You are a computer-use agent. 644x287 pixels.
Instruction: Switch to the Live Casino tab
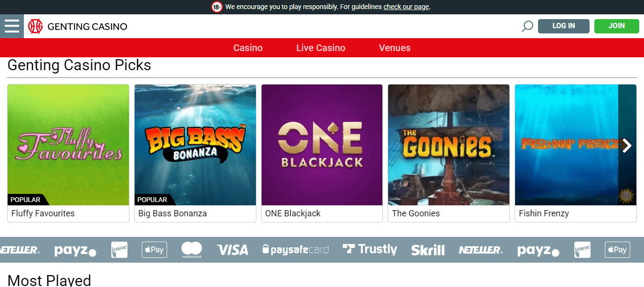pos(321,48)
